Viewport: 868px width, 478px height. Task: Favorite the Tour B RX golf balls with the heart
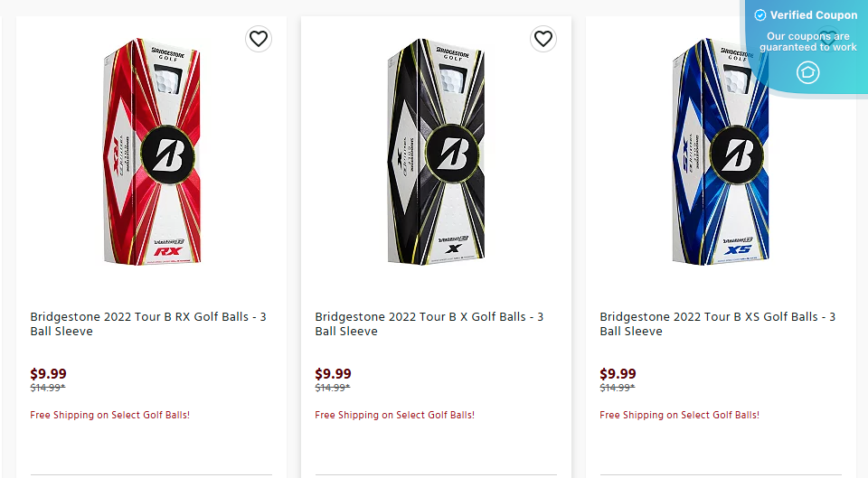tap(259, 39)
